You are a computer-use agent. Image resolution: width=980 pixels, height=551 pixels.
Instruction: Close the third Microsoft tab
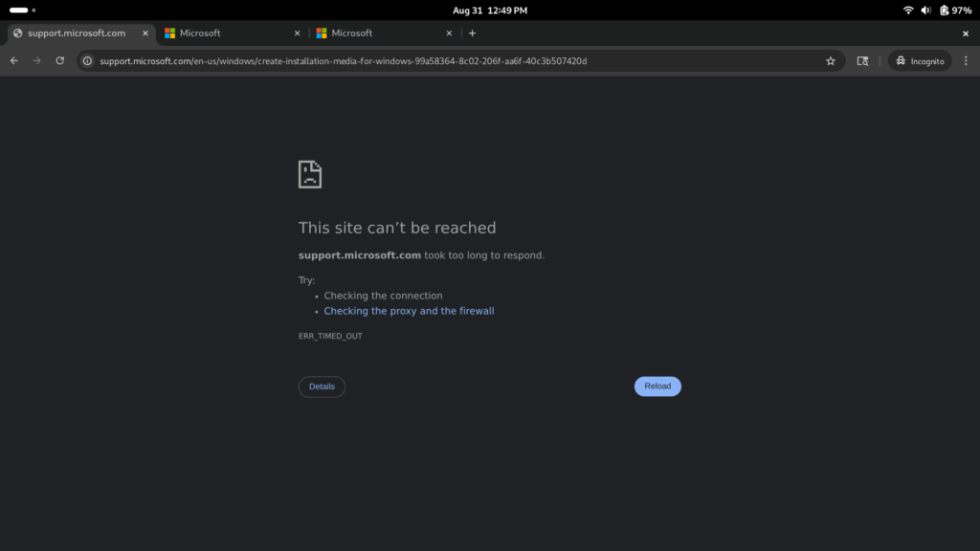pyautogui.click(x=449, y=33)
